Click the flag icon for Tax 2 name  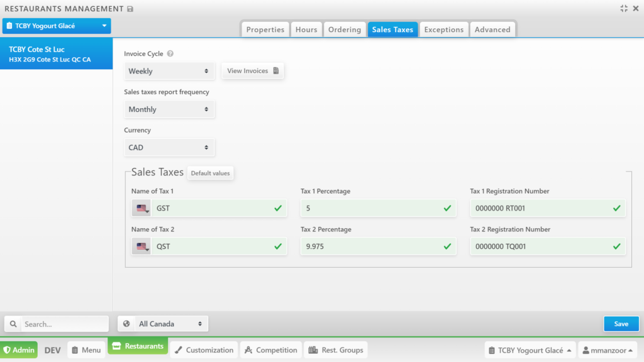tap(142, 246)
